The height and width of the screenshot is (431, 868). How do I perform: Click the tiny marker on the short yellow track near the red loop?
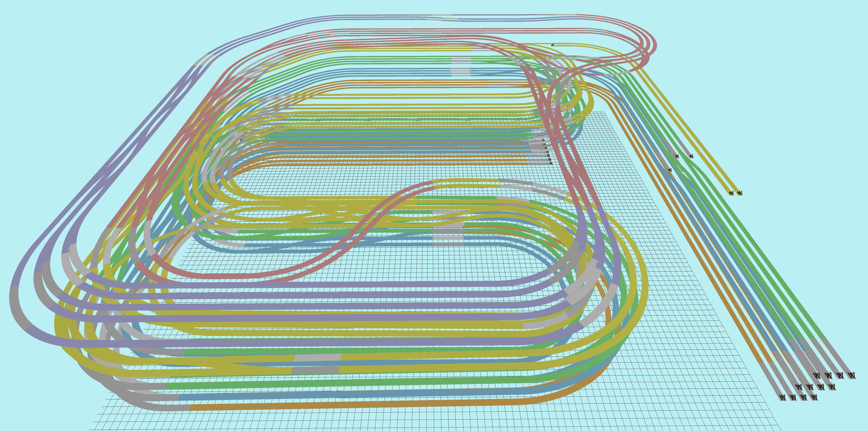(x=552, y=45)
